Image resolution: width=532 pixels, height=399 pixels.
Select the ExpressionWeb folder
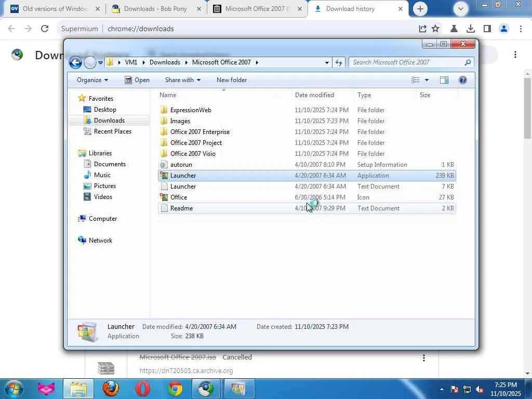click(x=307, y=110)
